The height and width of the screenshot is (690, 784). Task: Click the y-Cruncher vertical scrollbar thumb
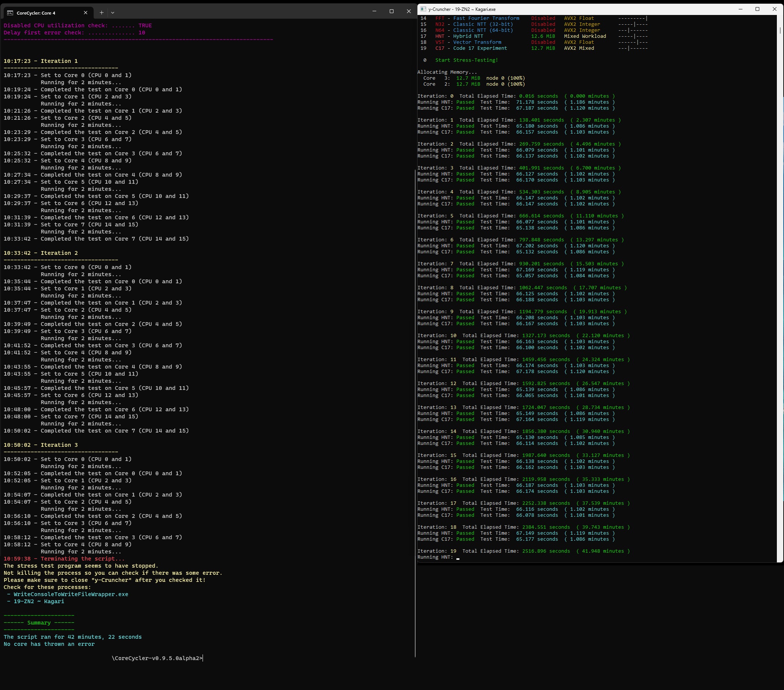(780, 30)
